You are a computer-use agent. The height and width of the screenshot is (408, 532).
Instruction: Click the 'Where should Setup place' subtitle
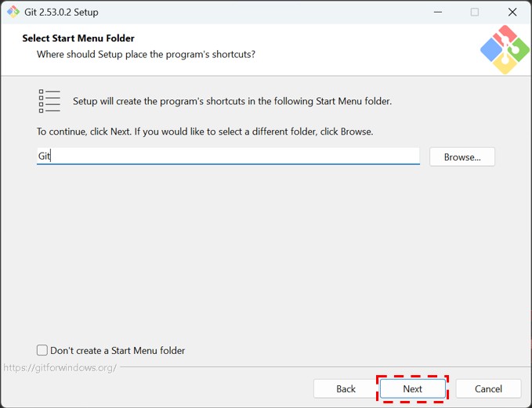click(x=146, y=55)
